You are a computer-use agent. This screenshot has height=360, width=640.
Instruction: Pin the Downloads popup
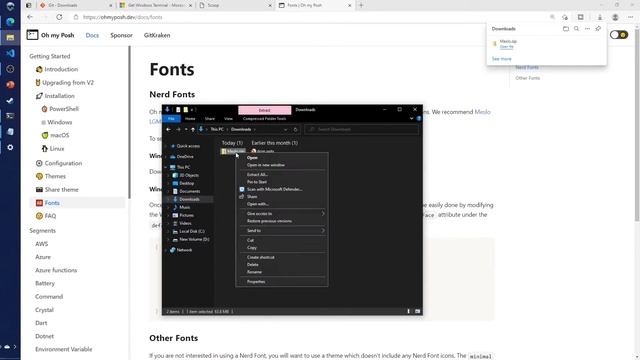pos(598,29)
